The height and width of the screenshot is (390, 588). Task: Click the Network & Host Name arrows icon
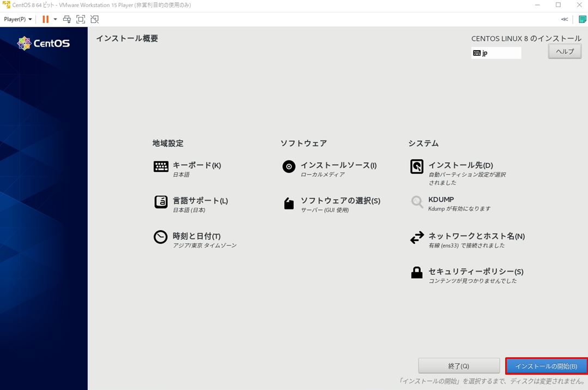point(417,237)
